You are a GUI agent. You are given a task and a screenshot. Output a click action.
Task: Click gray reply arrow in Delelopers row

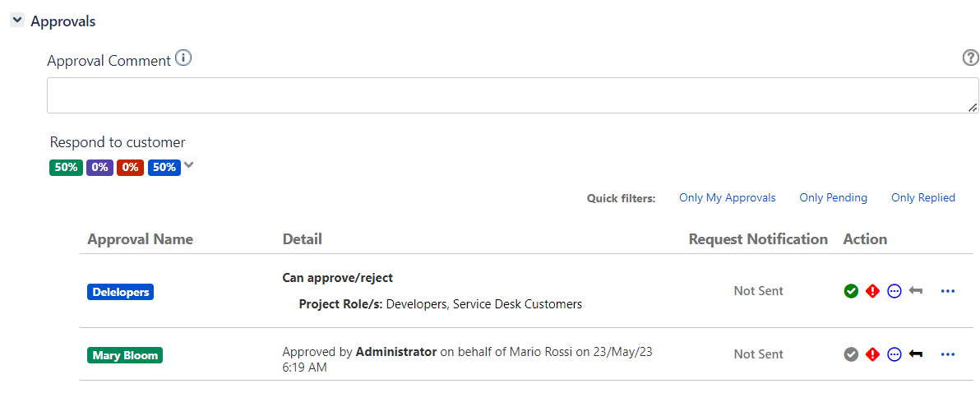click(916, 290)
